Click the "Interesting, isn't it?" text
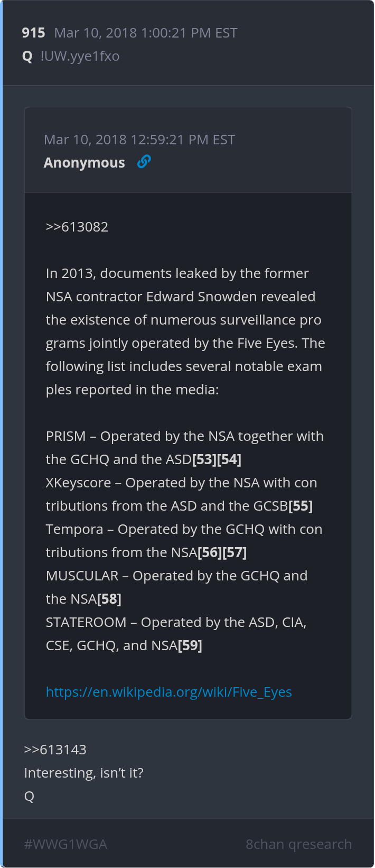 pos(83,773)
